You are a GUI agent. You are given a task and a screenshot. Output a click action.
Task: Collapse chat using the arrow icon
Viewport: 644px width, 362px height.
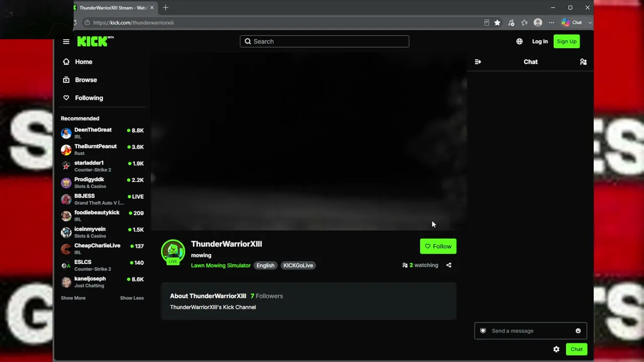[478, 62]
